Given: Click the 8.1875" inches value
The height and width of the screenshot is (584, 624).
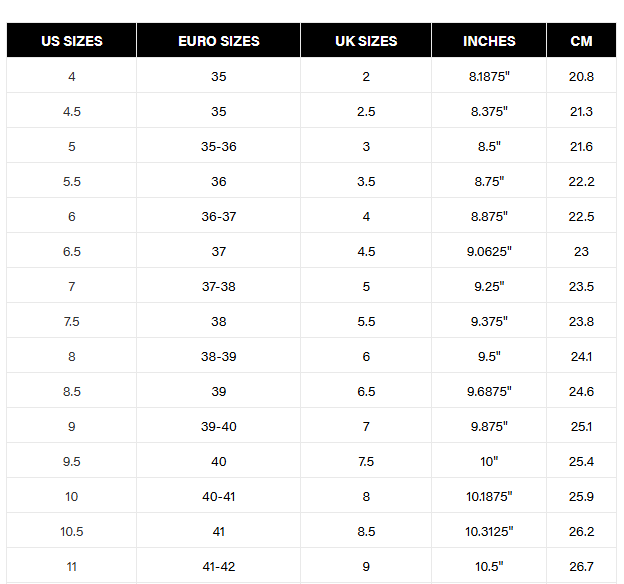Looking at the screenshot, I should point(489,76).
